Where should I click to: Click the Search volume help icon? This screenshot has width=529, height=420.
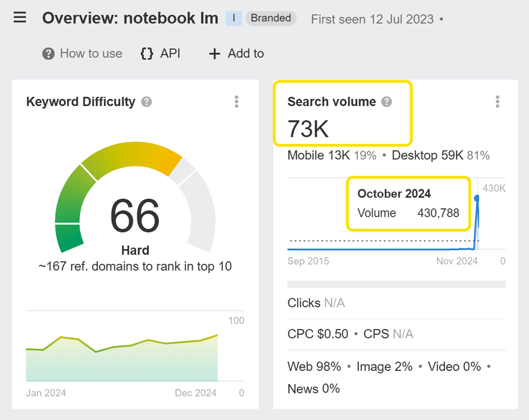tap(386, 102)
